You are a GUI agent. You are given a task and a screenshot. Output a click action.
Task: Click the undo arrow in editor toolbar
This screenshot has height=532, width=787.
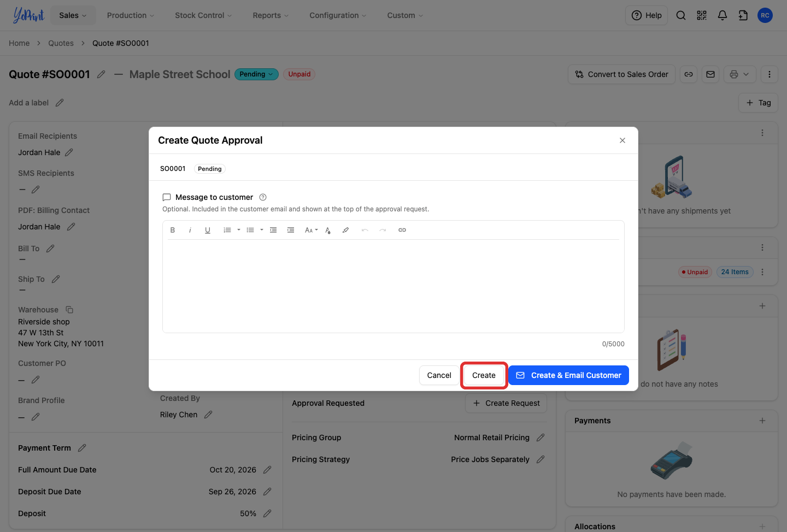365,230
